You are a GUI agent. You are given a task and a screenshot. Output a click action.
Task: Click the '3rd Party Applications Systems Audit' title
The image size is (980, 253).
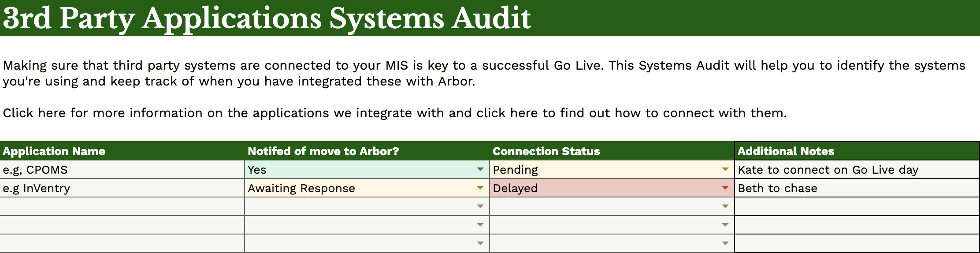pos(267,19)
